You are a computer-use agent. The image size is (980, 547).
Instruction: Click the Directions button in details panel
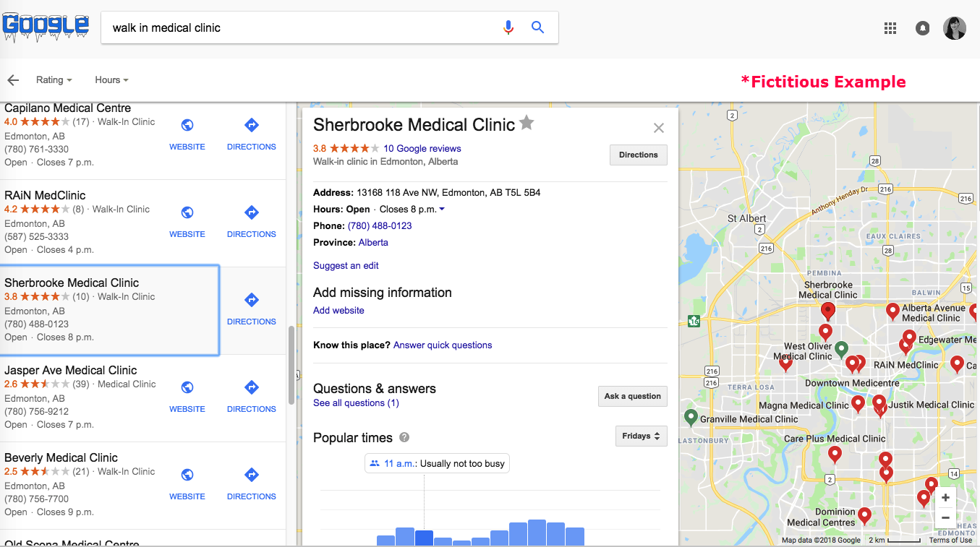click(x=638, y=155)
